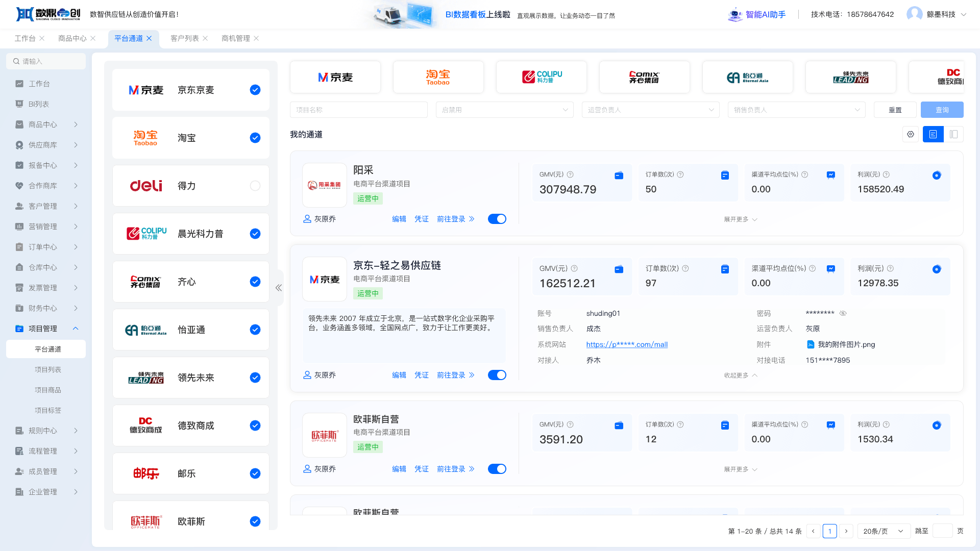Screen dimensions: 980x551
Task: Check the 得力 platform checkbox
Action: [255, 186]
